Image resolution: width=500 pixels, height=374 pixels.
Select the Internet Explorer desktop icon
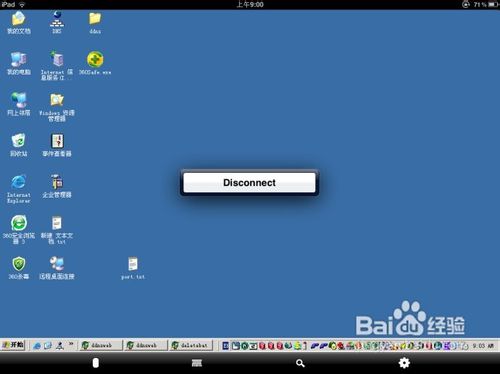(19, 189)
